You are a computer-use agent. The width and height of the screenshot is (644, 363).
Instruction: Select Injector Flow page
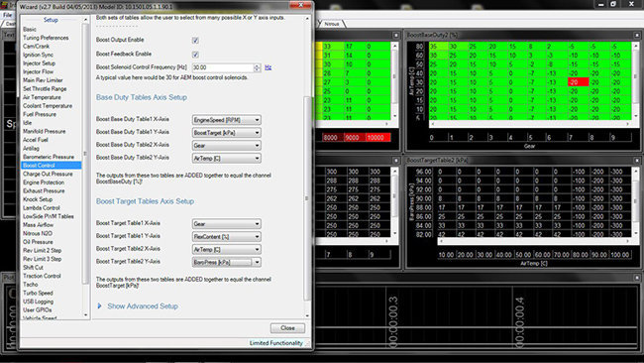point(39,72)
